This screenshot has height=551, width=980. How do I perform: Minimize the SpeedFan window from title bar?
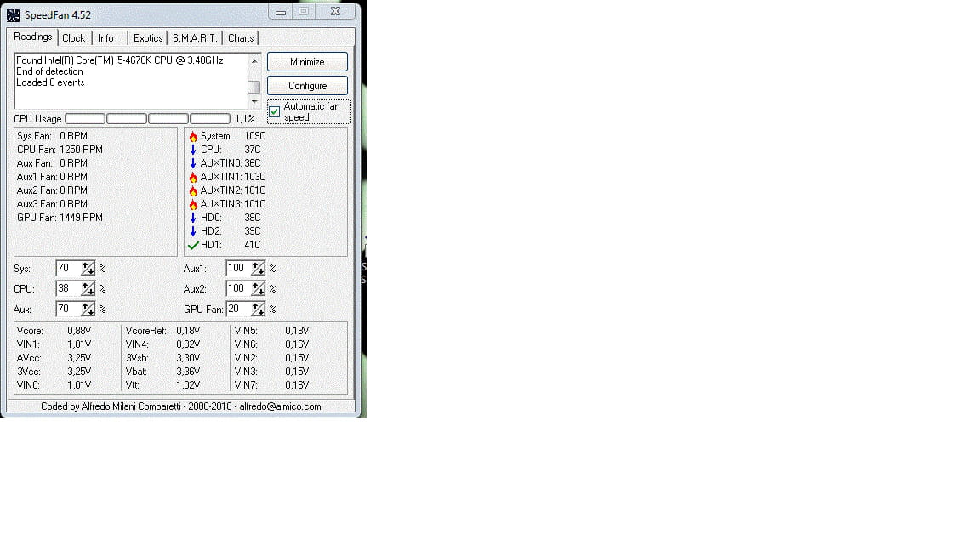tap(281, 12)
